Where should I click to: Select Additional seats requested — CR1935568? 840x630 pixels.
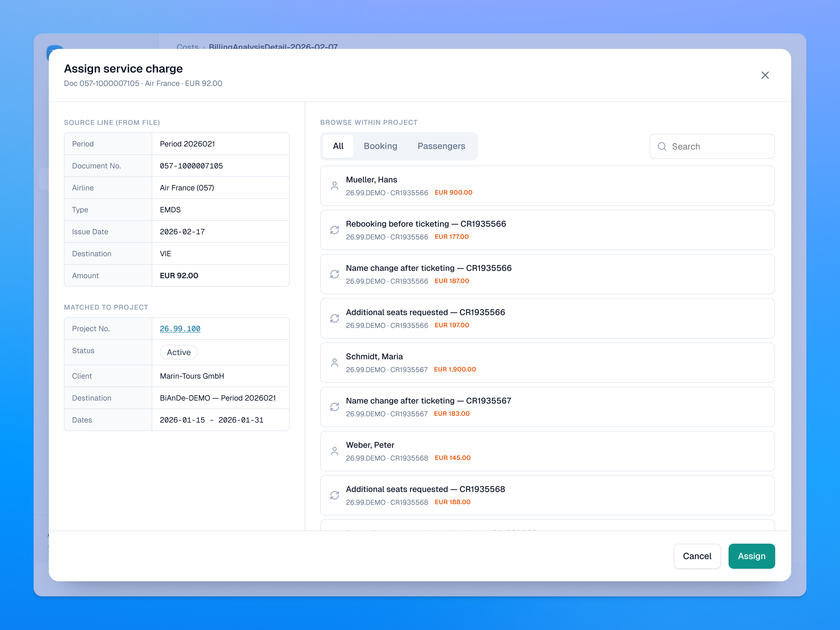coord(547,496)
